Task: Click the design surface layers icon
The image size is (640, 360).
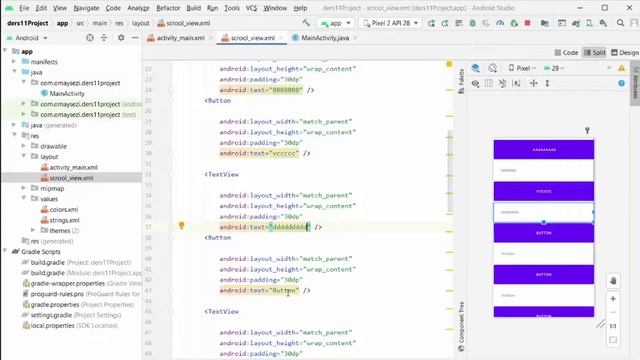Action: coord(475,68)
